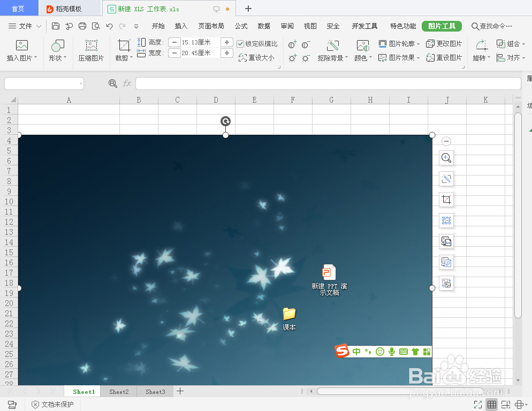Click the Print Preview icon
The height and width of the screenshot is (411, 532).
(96, 26)
